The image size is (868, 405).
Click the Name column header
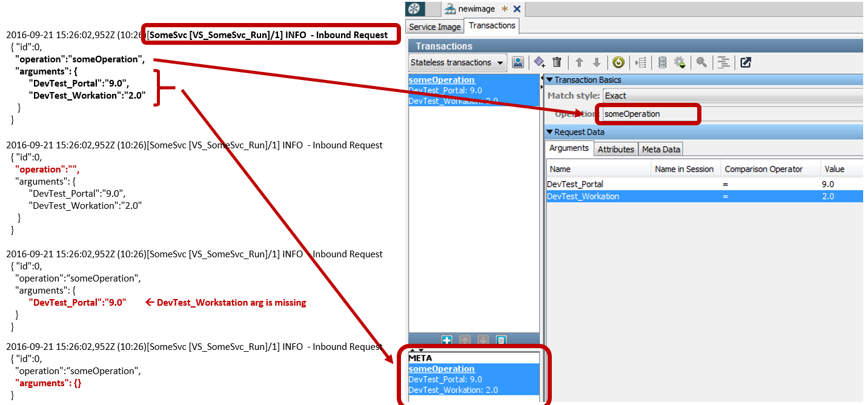(x=598, y=169)
